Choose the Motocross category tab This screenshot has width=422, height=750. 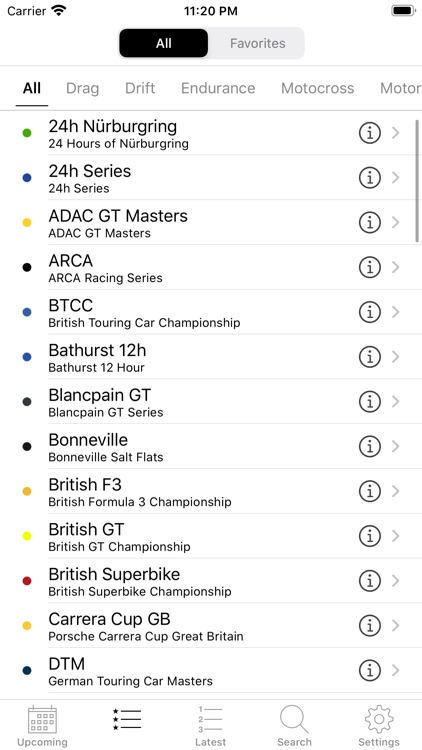(x=318, y=88)
